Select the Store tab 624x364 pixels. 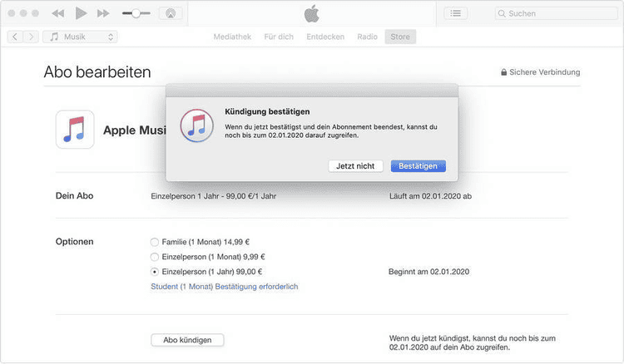coord(400,37)
